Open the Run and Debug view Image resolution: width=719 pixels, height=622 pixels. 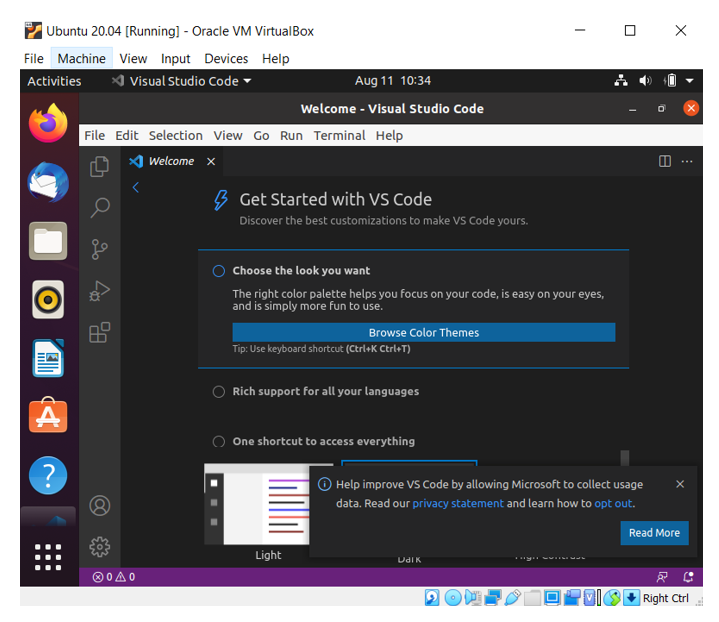(100, 291)
